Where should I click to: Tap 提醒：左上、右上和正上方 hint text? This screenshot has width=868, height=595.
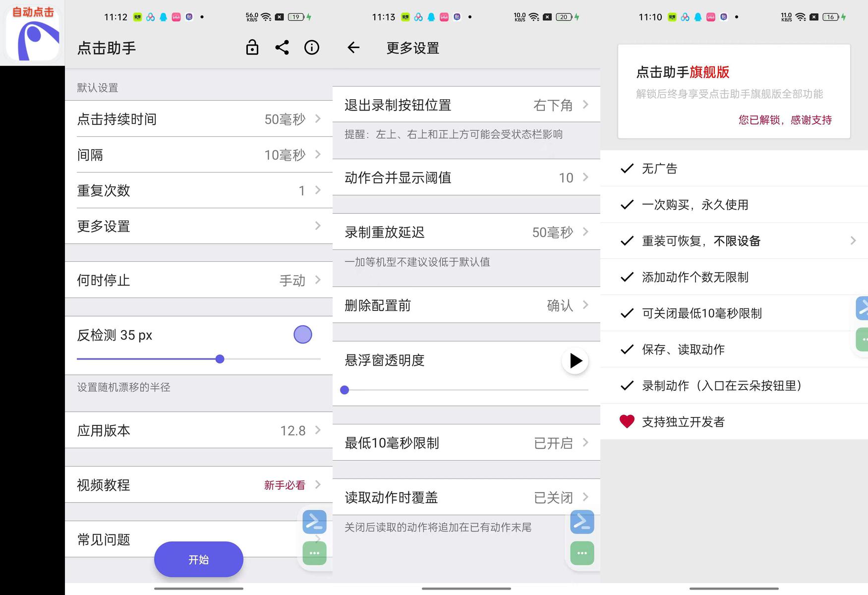(x=454, y=134)
